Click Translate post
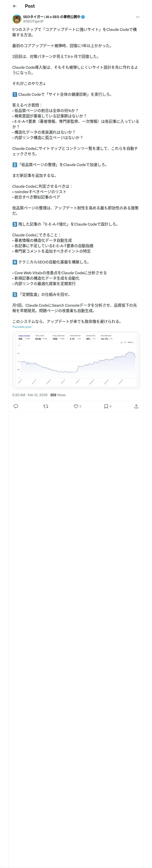The image size is (152, 868). click(22, 327)
